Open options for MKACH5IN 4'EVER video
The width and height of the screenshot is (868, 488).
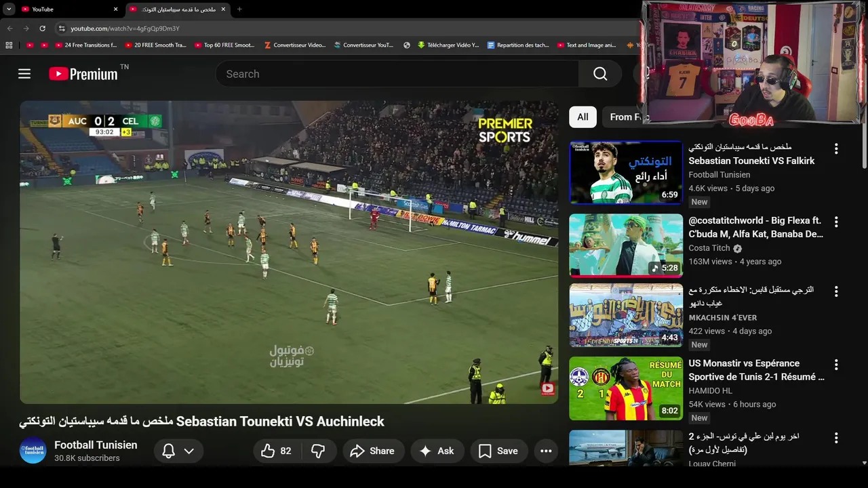(x=836, y=291)
